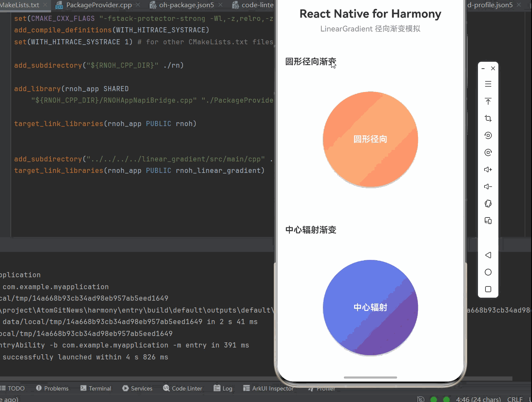
Task: Open the Log tool window
Action: (223, 388)
